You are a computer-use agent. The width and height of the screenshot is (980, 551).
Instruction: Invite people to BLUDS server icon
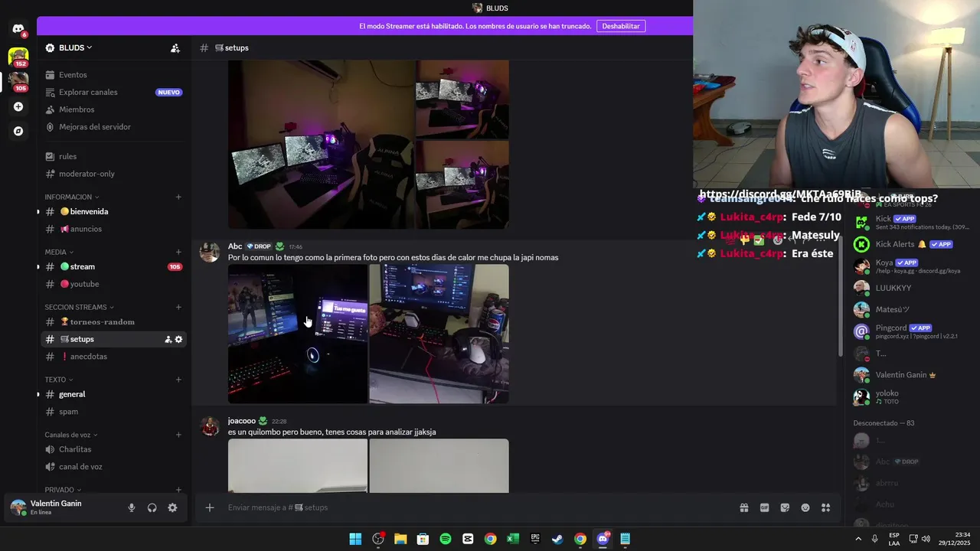pyautogui.click(x=175, y=47)
